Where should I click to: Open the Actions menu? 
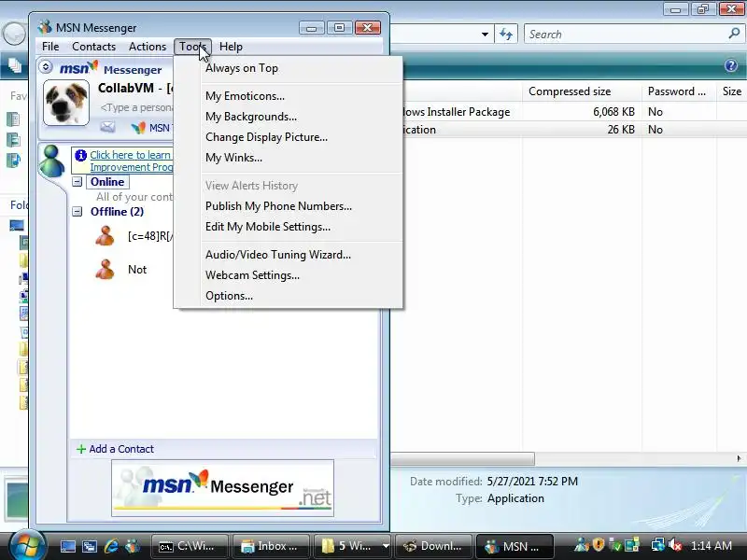(148, 47)
